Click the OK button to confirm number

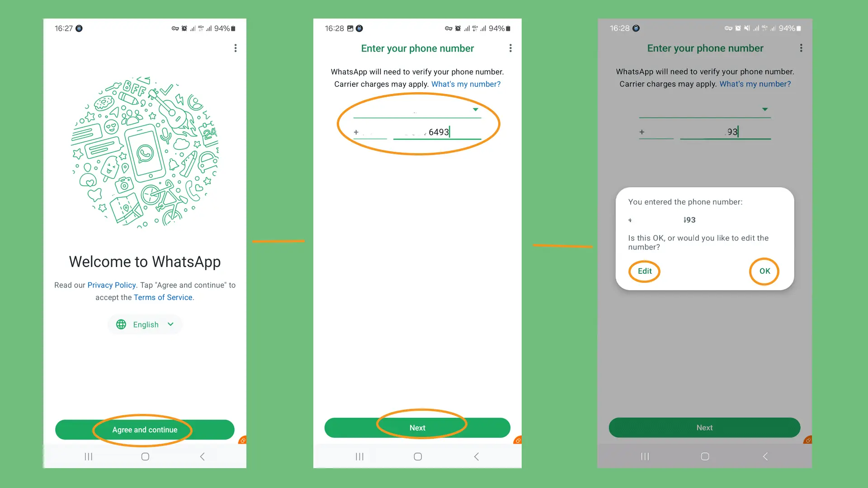pyautogui.click(x=765, y=271)
